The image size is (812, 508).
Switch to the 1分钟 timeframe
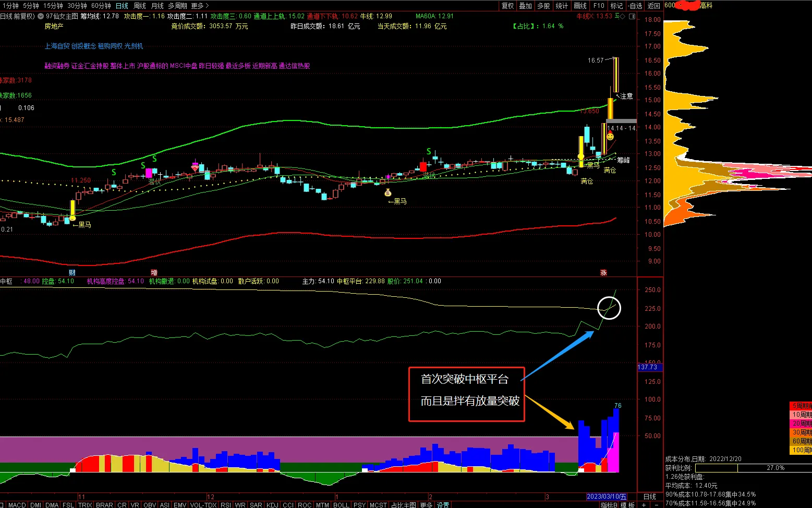pos(9,6)
